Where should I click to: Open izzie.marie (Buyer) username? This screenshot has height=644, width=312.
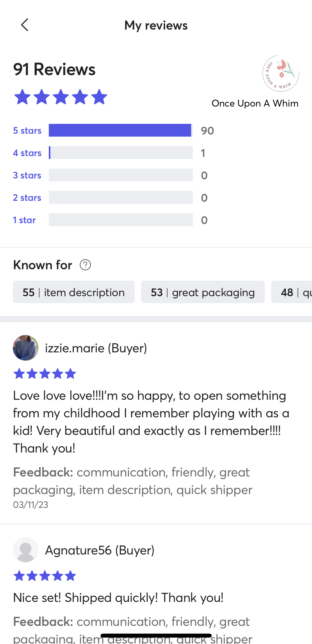pyautogui.click(x=96, y=348)
